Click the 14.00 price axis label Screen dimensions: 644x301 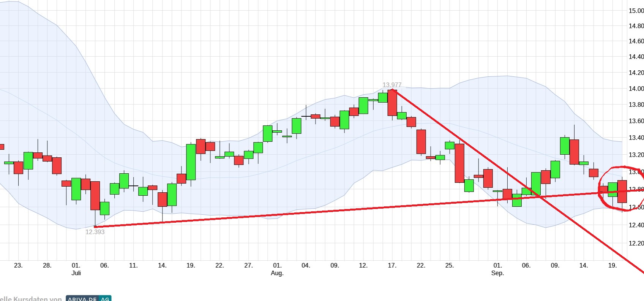click(636, 89)
